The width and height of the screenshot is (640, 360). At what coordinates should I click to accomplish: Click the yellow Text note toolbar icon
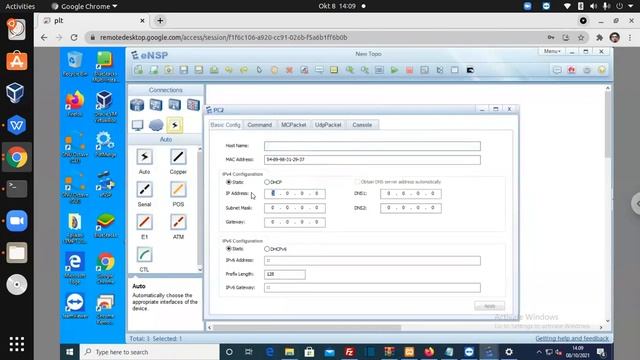point(334,70)
